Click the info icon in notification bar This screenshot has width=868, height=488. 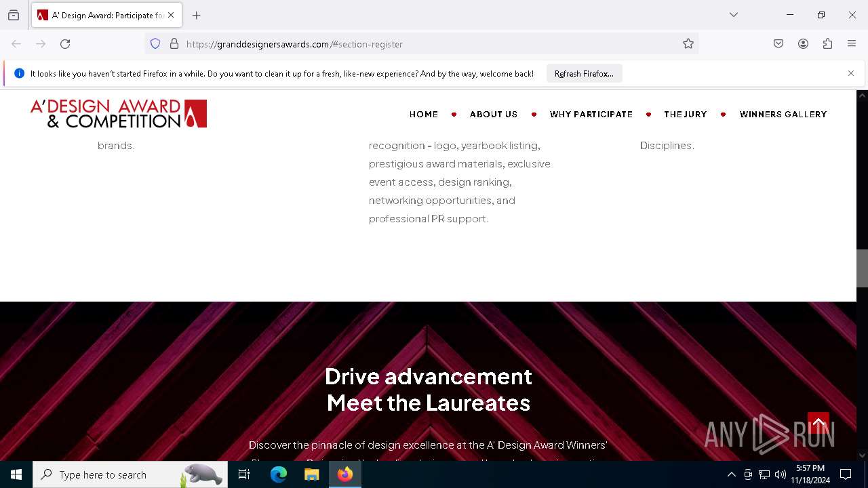click(x=19, y=73)
